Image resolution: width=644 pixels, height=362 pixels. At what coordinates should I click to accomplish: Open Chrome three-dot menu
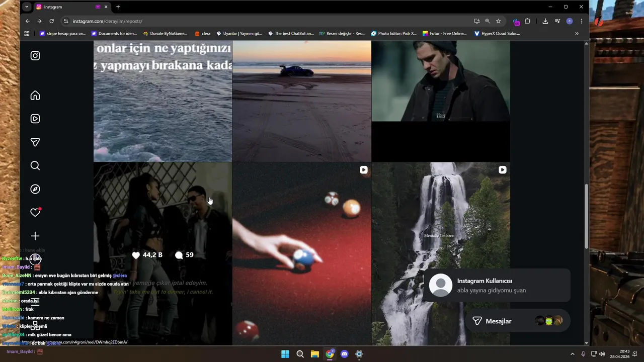point(582,21)
